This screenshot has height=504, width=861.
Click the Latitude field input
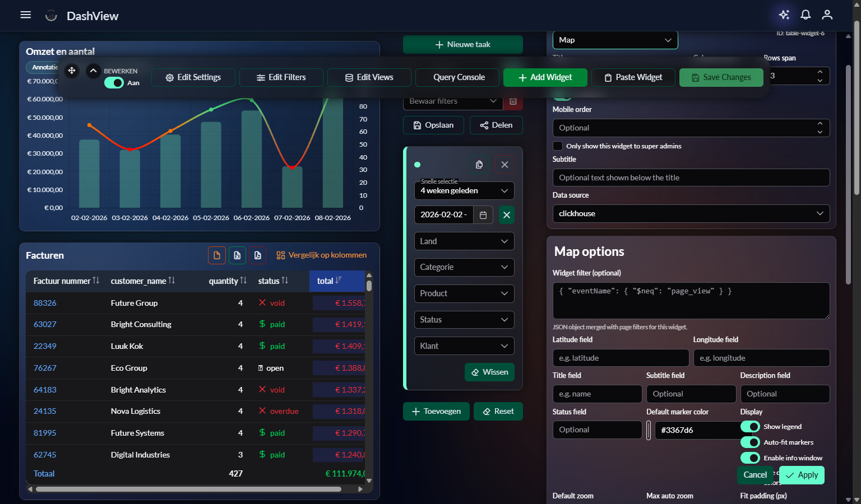pos(621,357)
